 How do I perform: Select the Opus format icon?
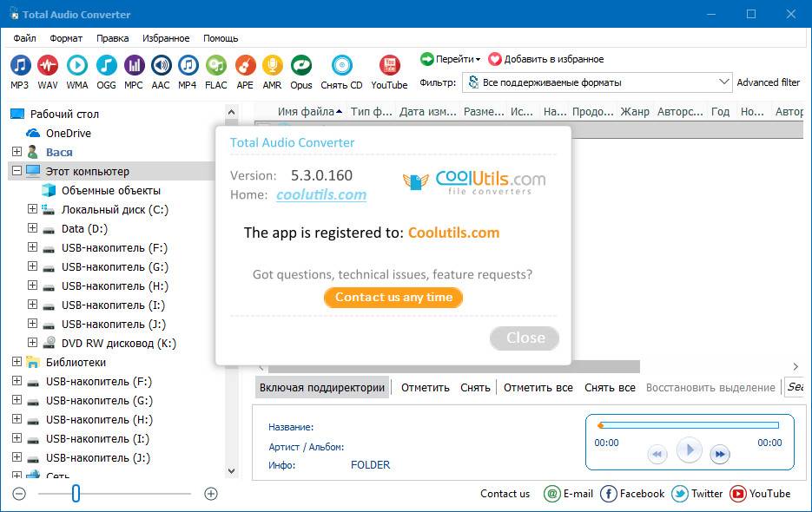(x=300, y=66)
